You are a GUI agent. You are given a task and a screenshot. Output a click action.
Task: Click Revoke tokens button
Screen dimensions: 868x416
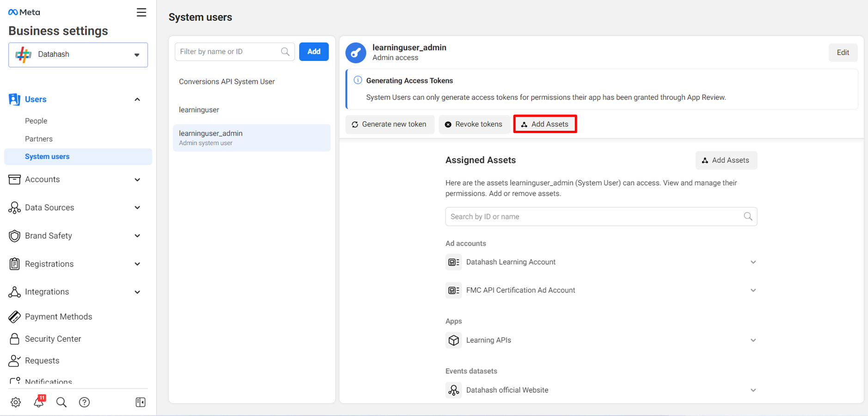coord(474,124)
